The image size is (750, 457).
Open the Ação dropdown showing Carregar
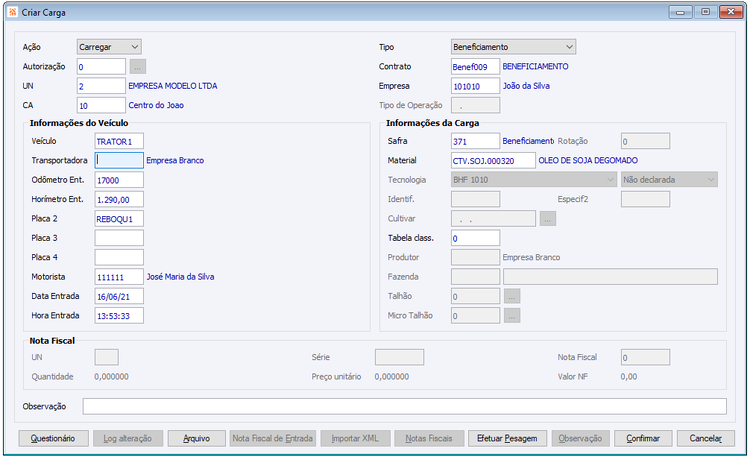[109, 47]
